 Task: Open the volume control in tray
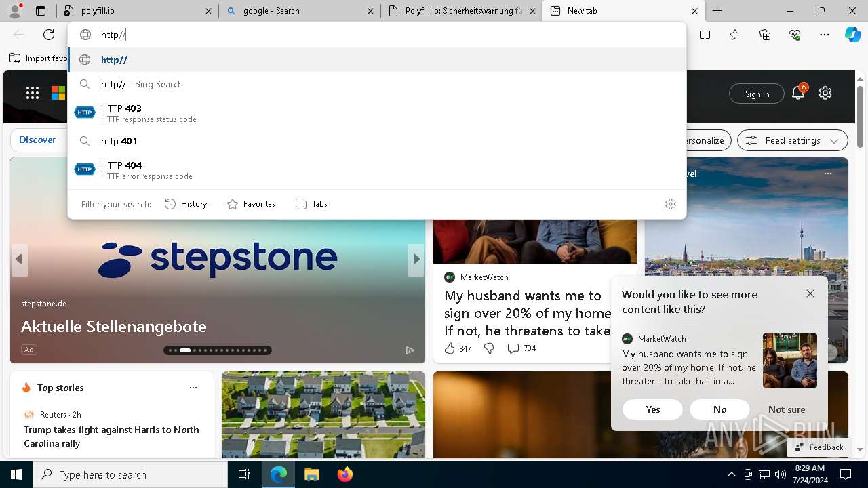780,474
